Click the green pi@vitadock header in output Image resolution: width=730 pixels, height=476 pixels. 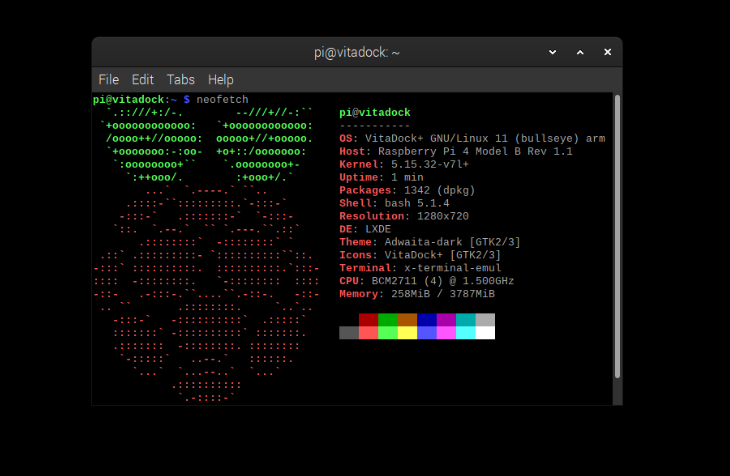tap(375, 113)
